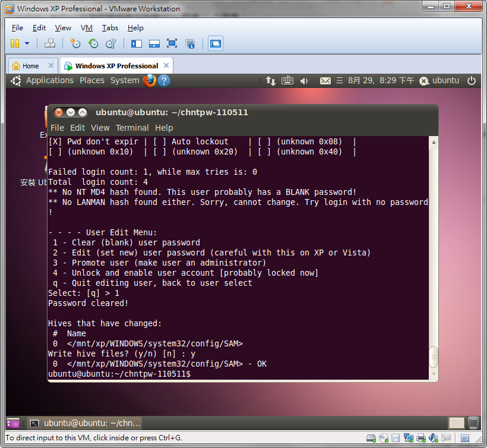Click the keyboard indicator in the panel
487x448 pixels.
coord(287,81)
